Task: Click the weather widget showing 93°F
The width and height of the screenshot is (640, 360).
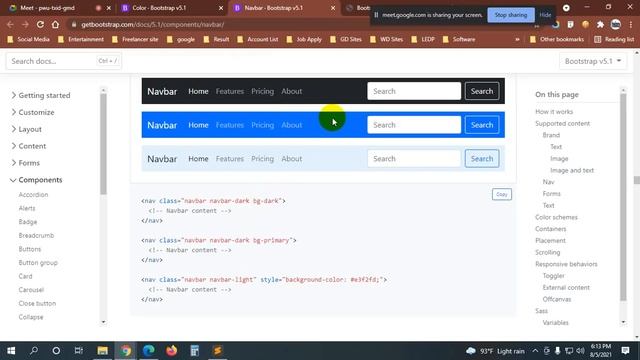Action: (496, 351)
